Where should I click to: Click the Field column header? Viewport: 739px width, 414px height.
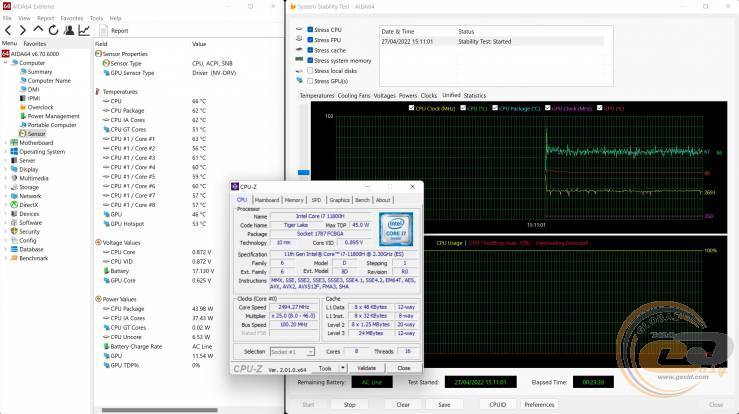tap(101, 44)
